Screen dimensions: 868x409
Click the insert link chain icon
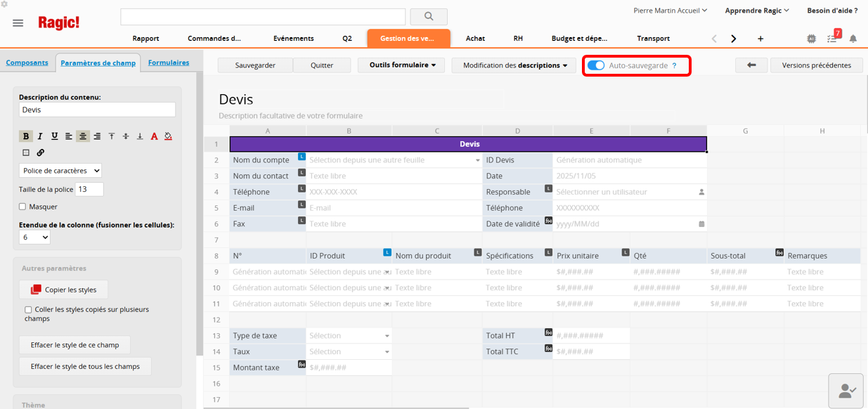point(40,152)
